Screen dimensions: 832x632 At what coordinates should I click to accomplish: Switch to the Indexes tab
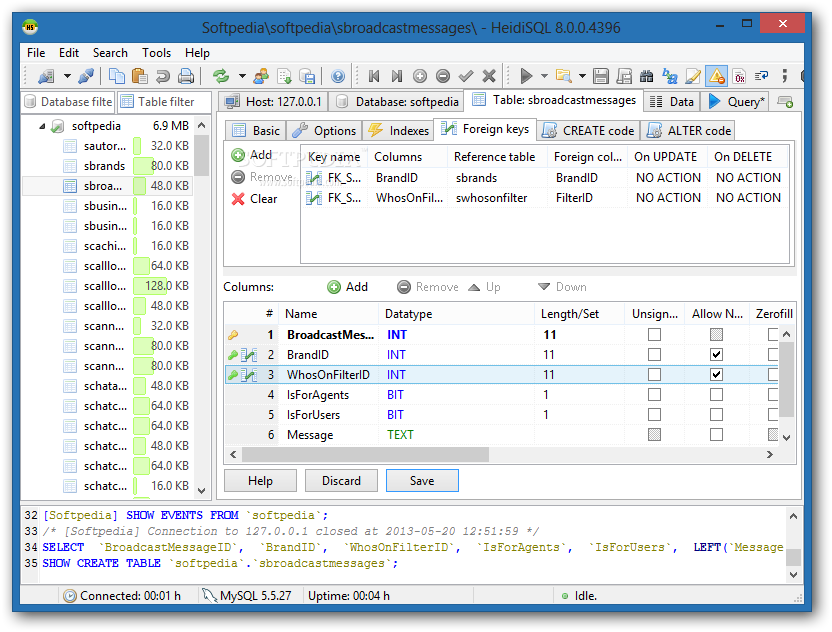click(398, 131)
